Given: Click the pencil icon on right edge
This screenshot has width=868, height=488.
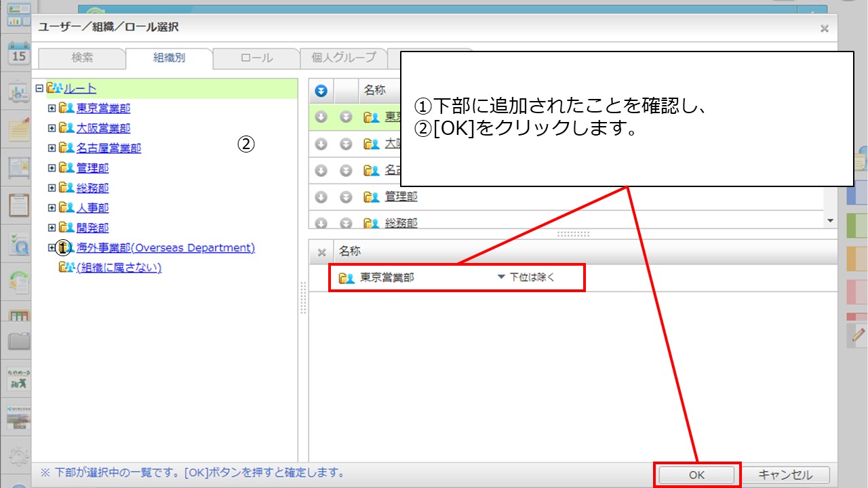Looking at the screenshot, I should (x=858, y=334).
